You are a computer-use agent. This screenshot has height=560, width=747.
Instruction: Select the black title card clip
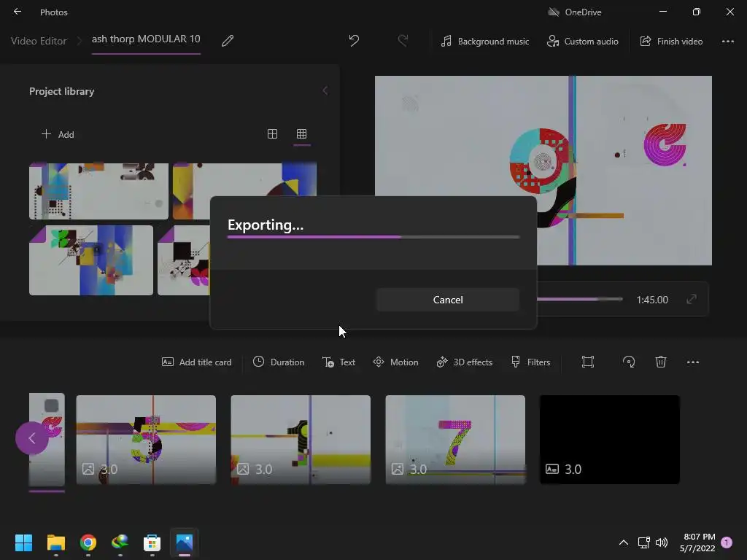point(610,440)
